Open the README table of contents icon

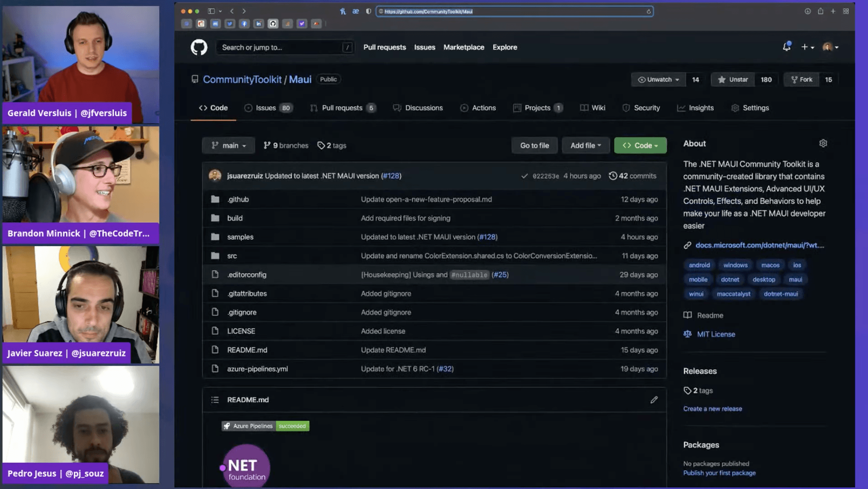[x=215, y=400]
